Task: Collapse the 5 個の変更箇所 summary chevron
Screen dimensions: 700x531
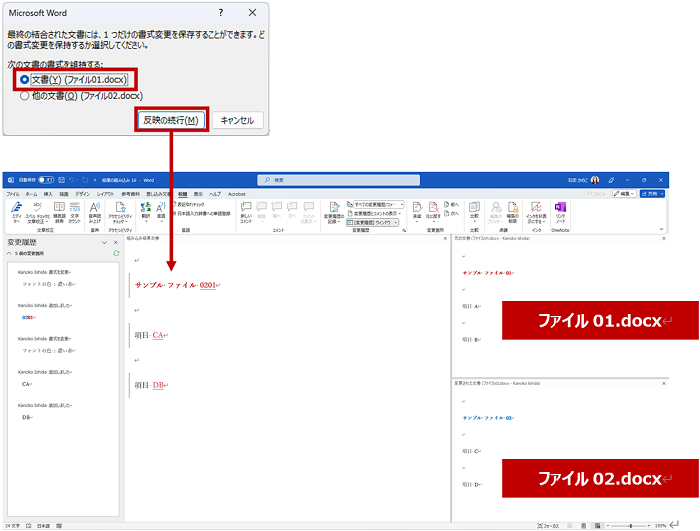Action: tap(10, 254)
